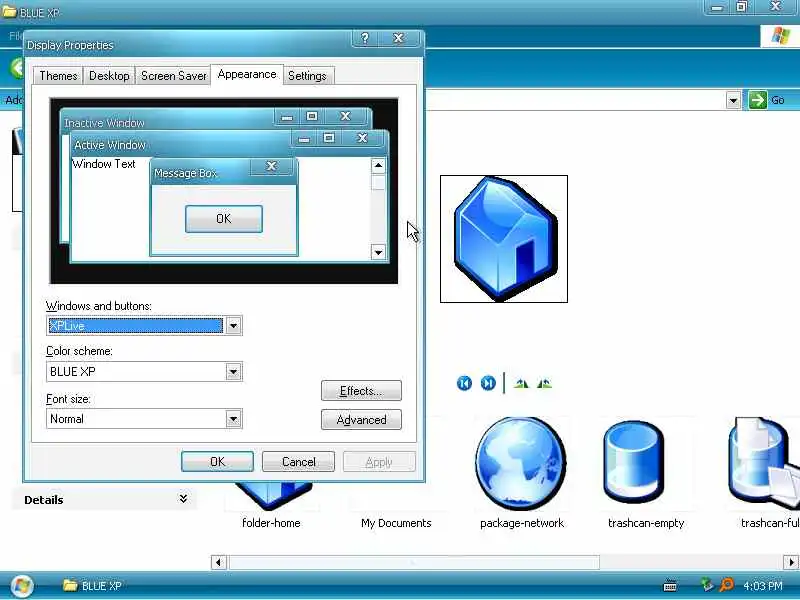800x600 pixels.
Task: Maximize the BLUE XP Explorer window
Action: click(x=741, y=7)
